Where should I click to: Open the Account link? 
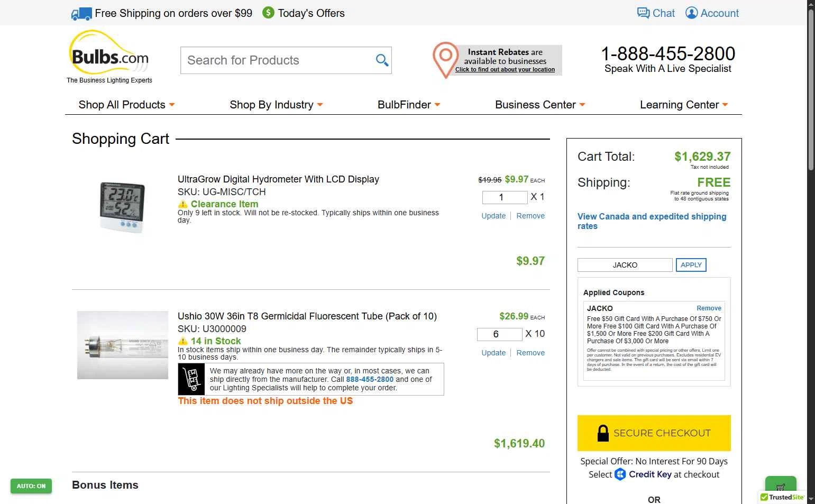point(719,13)
